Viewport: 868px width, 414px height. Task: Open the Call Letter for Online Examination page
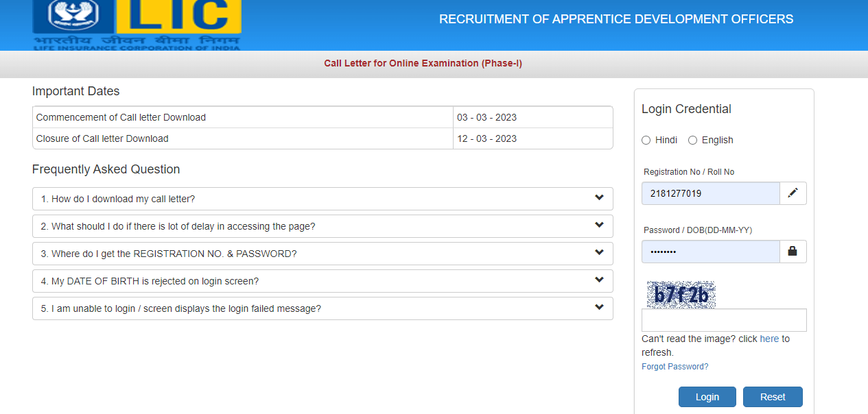point(423,63)
